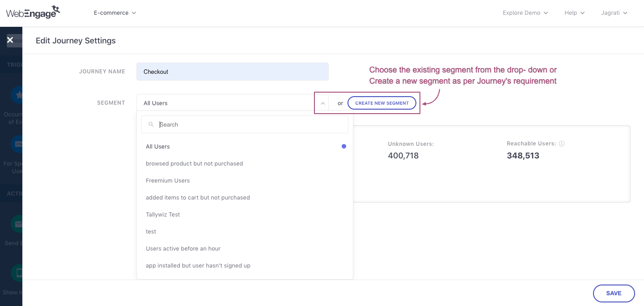This screenshot has width=644, height=306.
Task: Click the Journey Name input field
Action: 232,72
